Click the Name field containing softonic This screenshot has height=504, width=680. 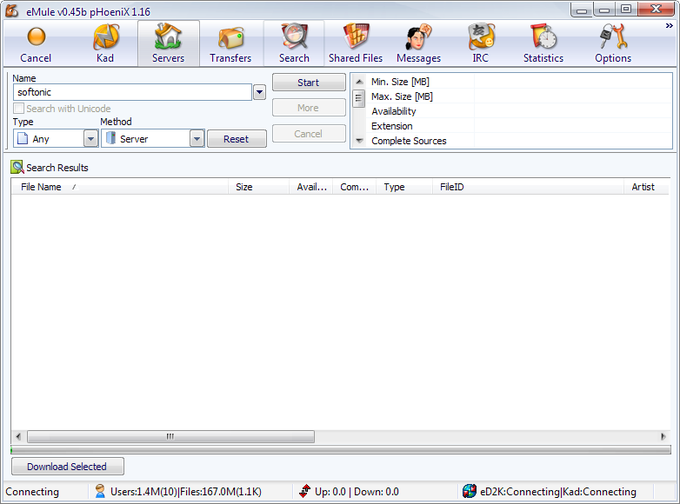point(133,92)
